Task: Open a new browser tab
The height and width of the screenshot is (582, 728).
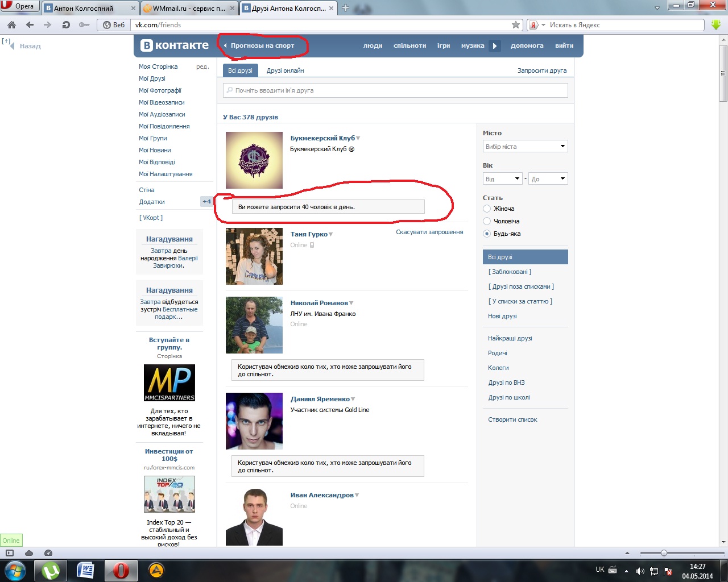Action: point(345,8)
